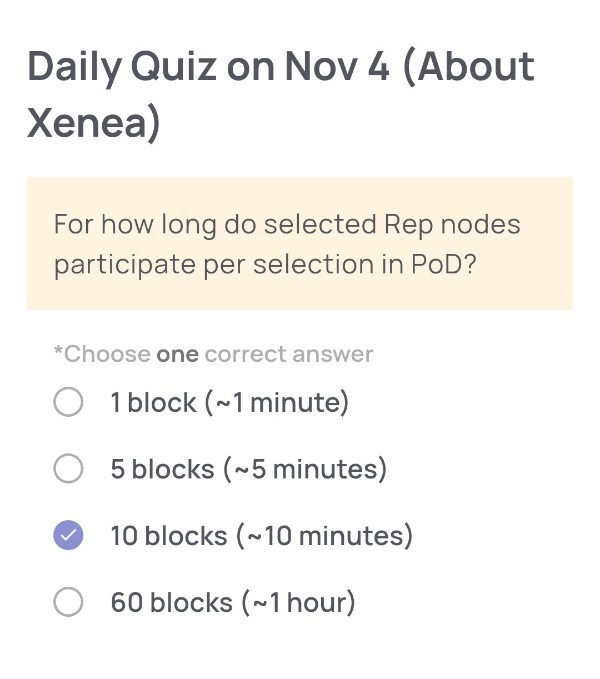This screenshot has width=600, height=679.
Task: Click the "1 block (~1 minute)" answer text
Action: [x=229, y=403]
